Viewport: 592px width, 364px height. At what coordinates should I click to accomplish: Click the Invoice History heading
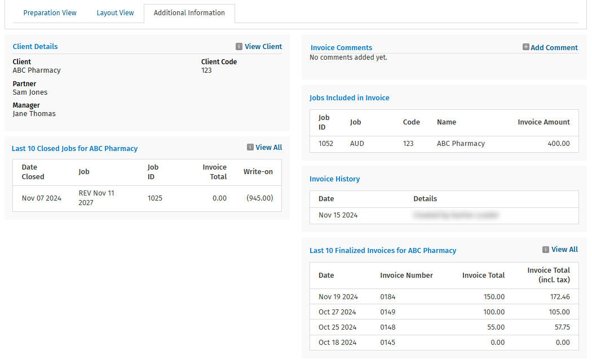(x=334, y=179)
